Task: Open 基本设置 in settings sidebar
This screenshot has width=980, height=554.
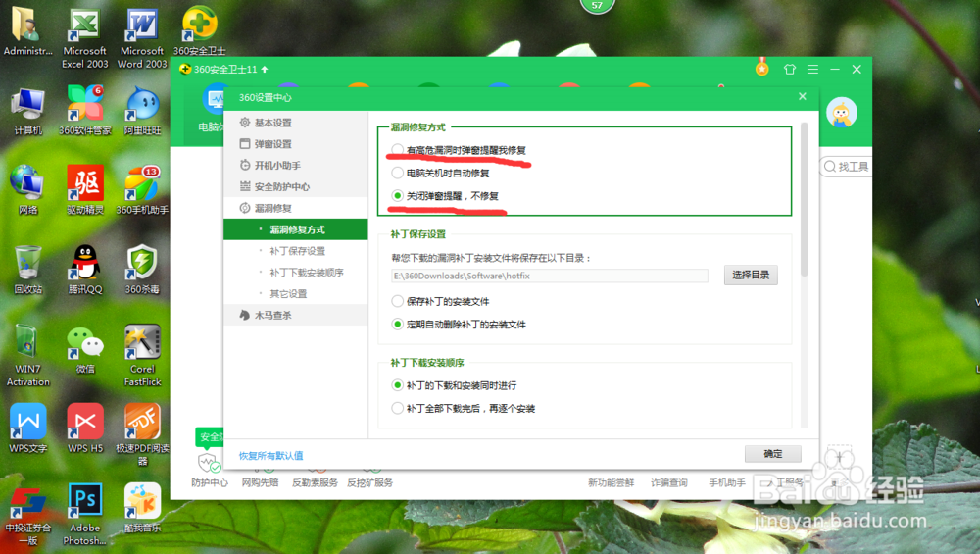Action: [x=296, y=123]
